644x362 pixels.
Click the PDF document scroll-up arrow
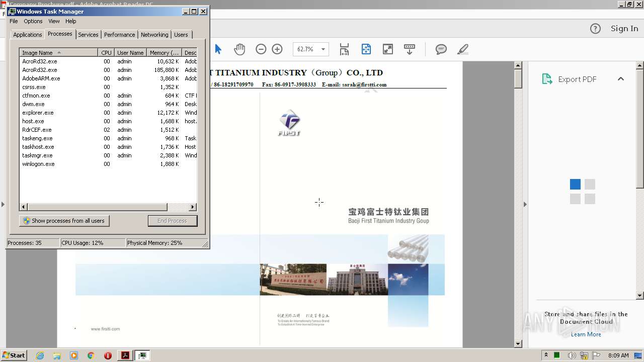[x=518, y=65]
